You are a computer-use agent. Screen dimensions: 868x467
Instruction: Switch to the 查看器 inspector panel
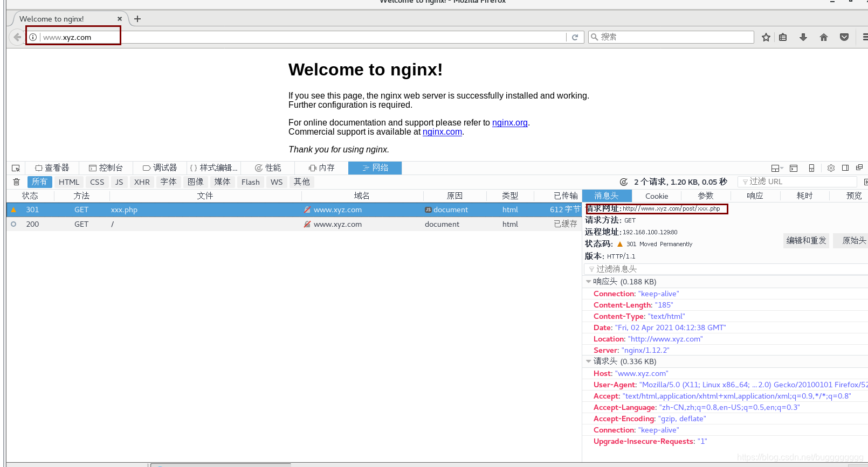(x=52, y=168)
